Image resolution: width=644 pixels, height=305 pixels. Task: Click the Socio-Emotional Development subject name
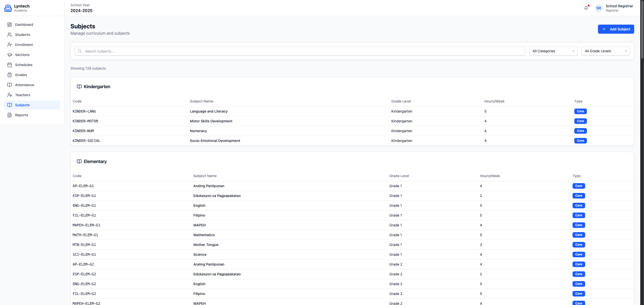pos(215,141)
